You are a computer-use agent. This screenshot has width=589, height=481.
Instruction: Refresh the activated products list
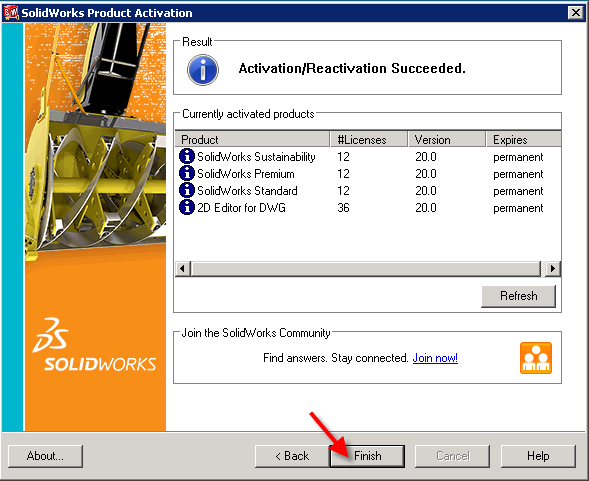(518, 296)
